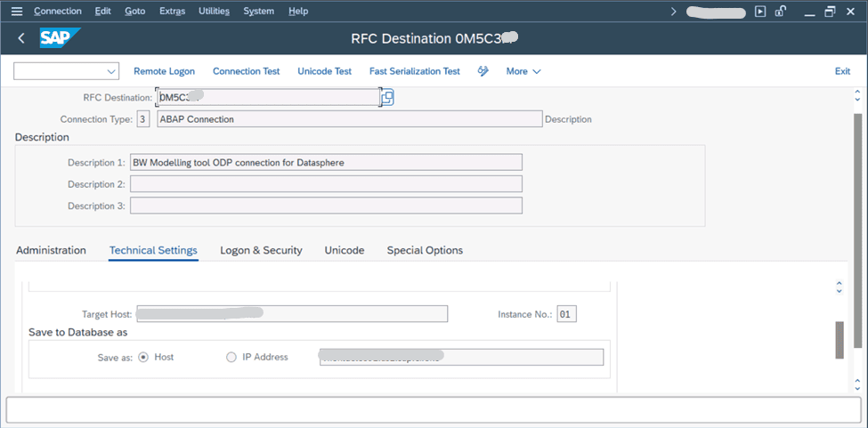Open value help icon beside RFC Destination field
868x428 pixels.
[387, 97]
